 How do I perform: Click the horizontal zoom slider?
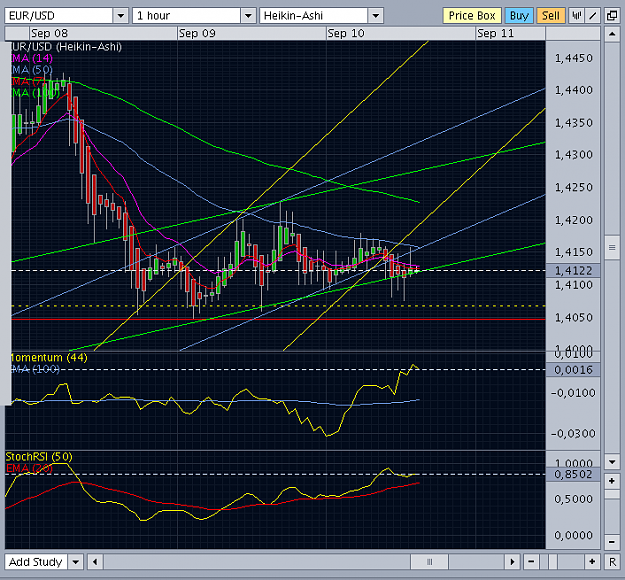(553, 562)
